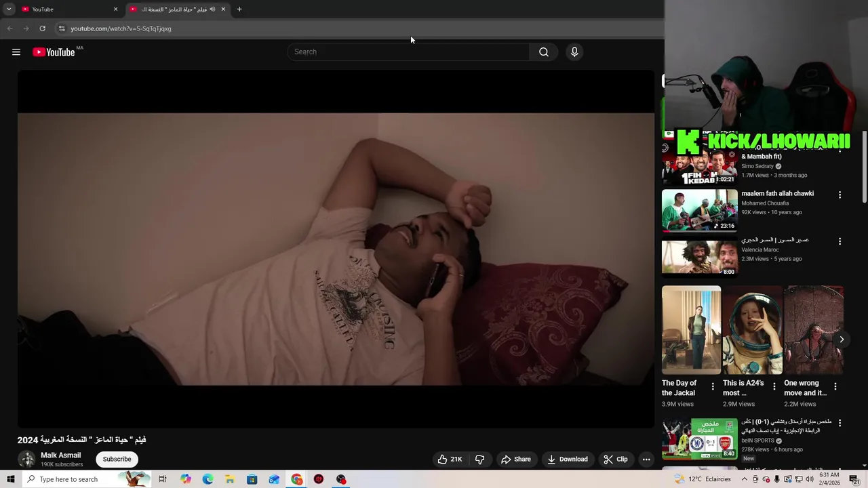
Task: Open Microsoft Store from taskbar
Action: click(252, 479)
